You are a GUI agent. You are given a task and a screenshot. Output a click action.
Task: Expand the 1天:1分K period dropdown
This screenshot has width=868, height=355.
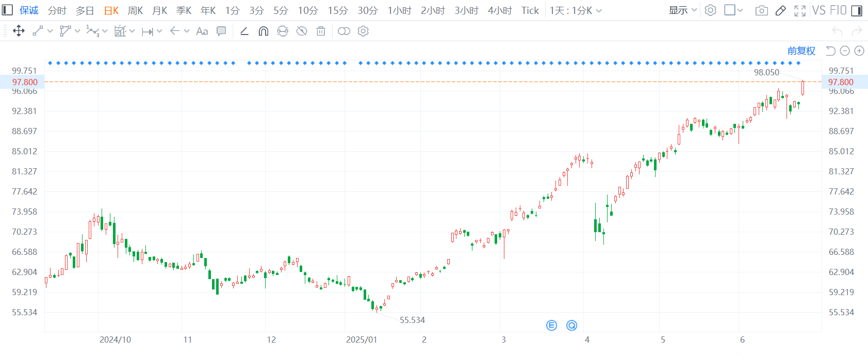[x=576, y=10]
